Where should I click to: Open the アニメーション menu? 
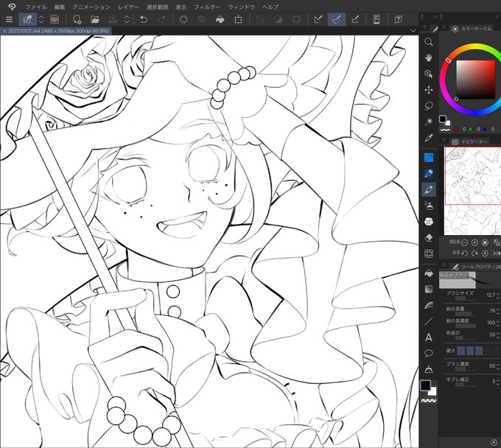click(91, 7)
